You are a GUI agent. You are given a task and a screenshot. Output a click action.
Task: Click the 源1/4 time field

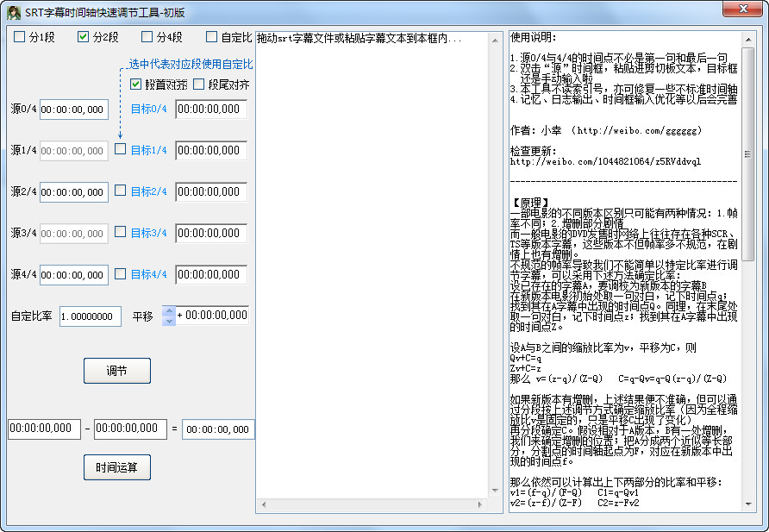(73, 151)
